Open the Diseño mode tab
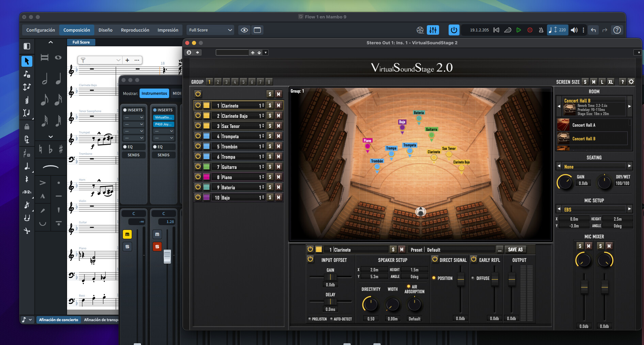This screenshot has height=345, width=644. click(106, 30)
